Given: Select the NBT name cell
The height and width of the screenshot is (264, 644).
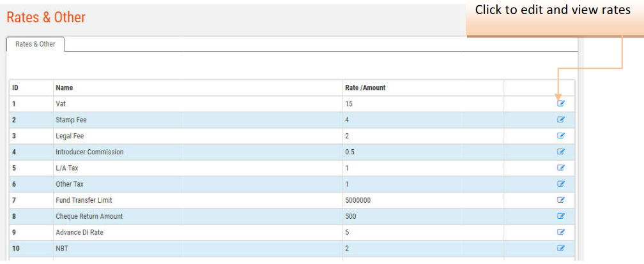Looking at the screenshot, I should [62, 248].
